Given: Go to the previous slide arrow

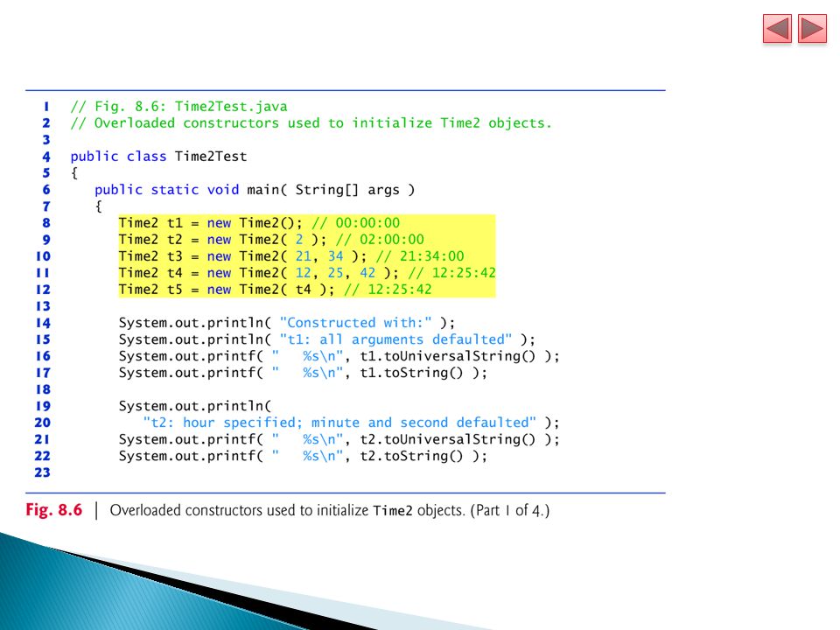Looking at the screenshot, I should pos(777,29).
